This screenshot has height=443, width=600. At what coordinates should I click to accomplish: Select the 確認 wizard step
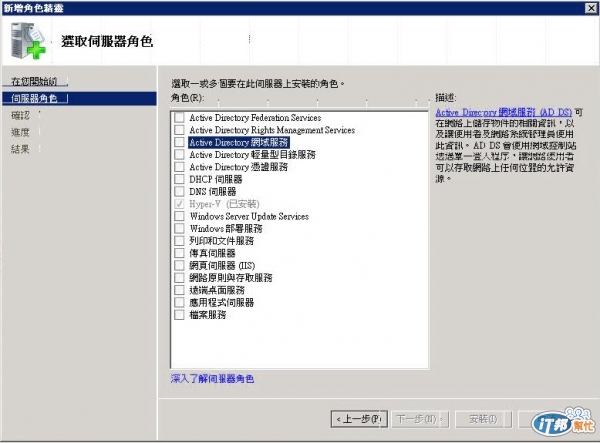20,115
